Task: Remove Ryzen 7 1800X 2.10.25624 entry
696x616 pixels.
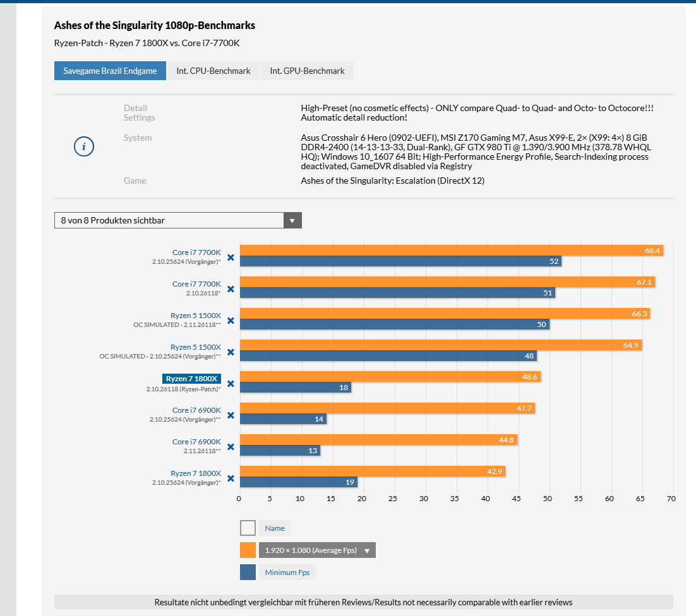Action: (x=231, y=478)
